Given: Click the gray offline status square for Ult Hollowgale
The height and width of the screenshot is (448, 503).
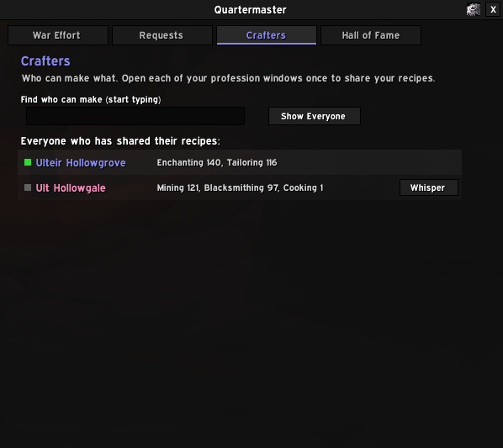Looking at the screenshot, I should [28, 187].
